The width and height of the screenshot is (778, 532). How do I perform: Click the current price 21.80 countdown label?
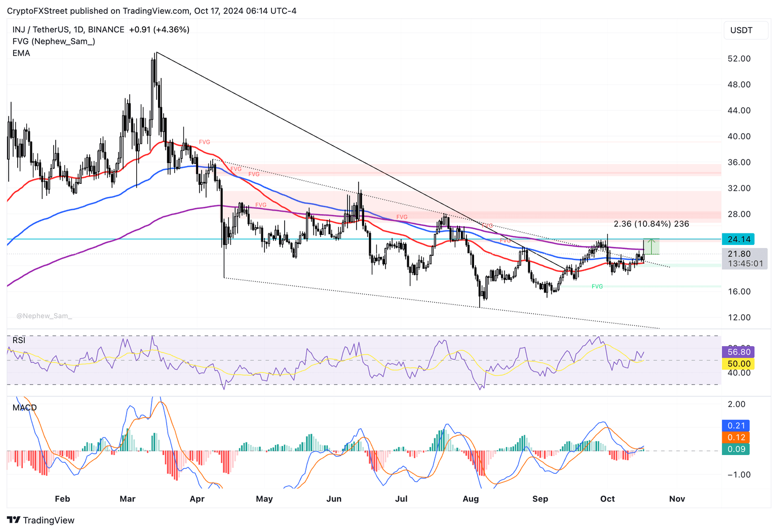[745, 259]
